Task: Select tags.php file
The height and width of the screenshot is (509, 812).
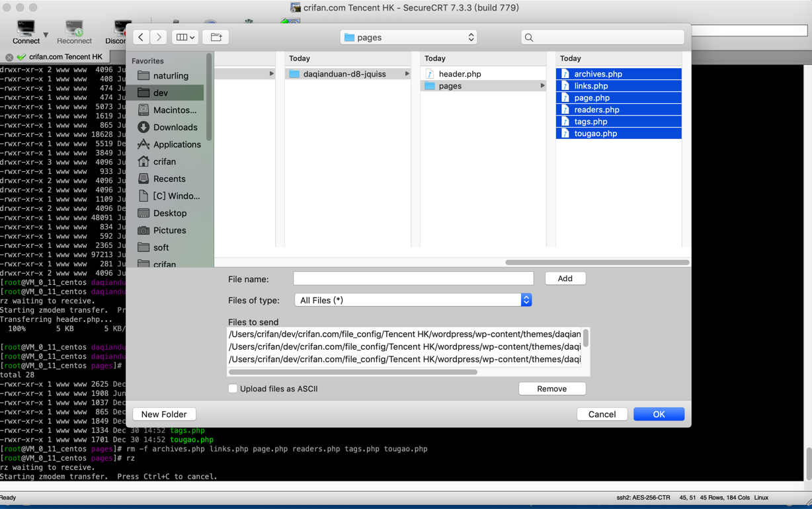Action: coord(619,122)
